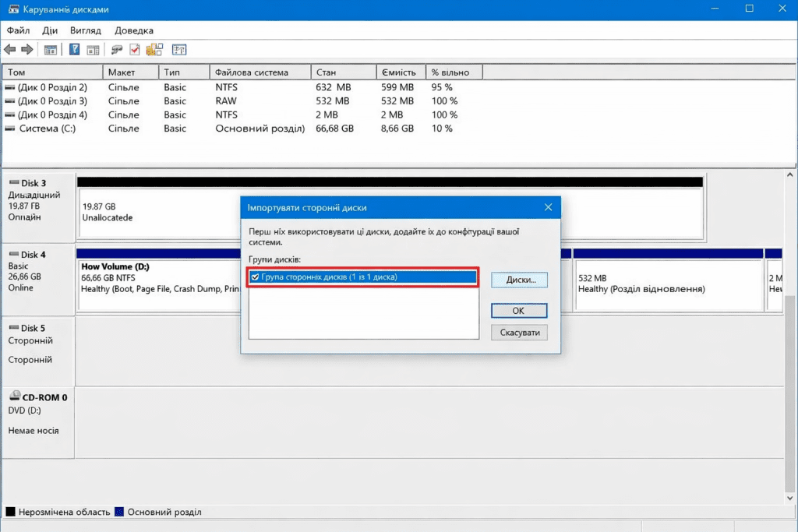Sort by the Файлова система column header
The image size is (798, 532).
[x=260, y=72]
